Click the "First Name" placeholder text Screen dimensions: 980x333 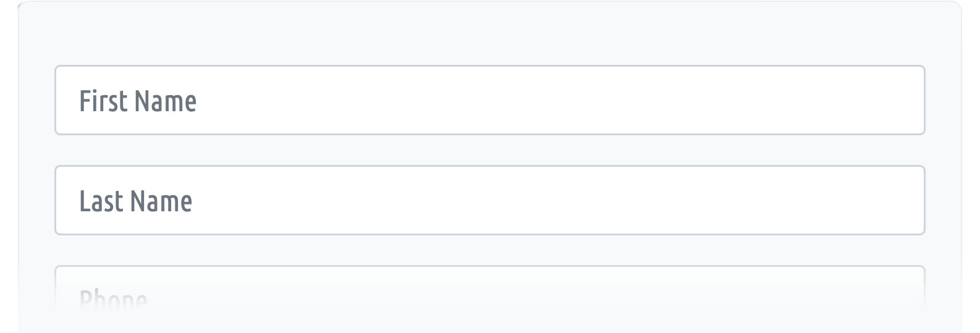pos(138,101)
